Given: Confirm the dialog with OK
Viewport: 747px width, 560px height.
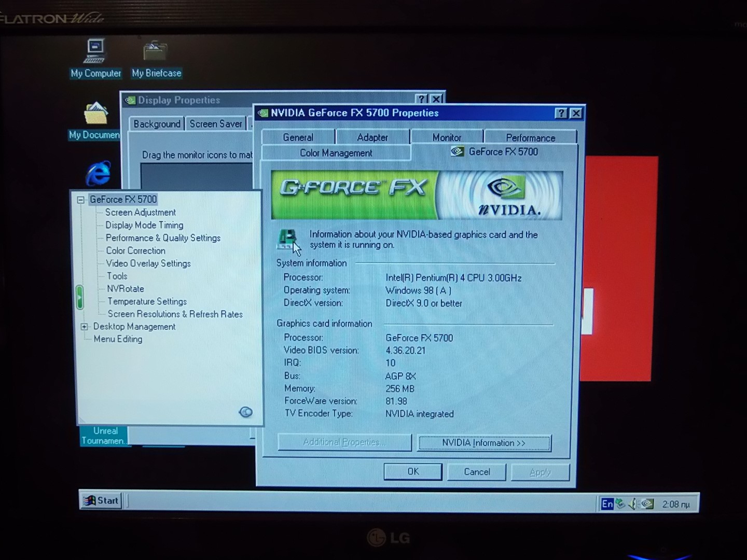Looking at the screenshot, I should pos(413,471).
